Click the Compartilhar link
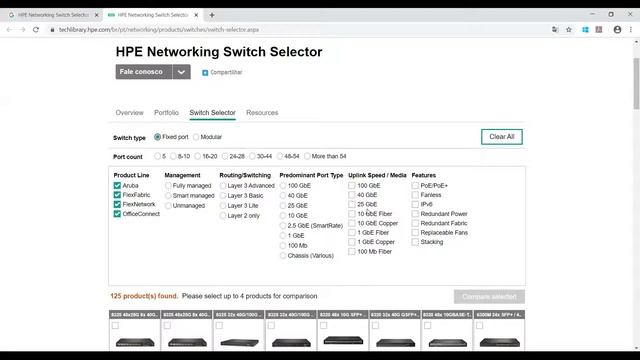 point(226,72)
